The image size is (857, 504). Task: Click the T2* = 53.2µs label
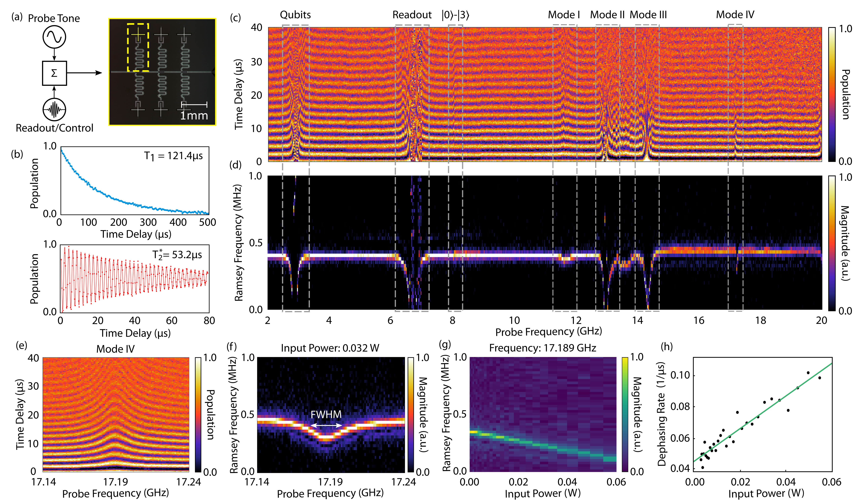177,255
